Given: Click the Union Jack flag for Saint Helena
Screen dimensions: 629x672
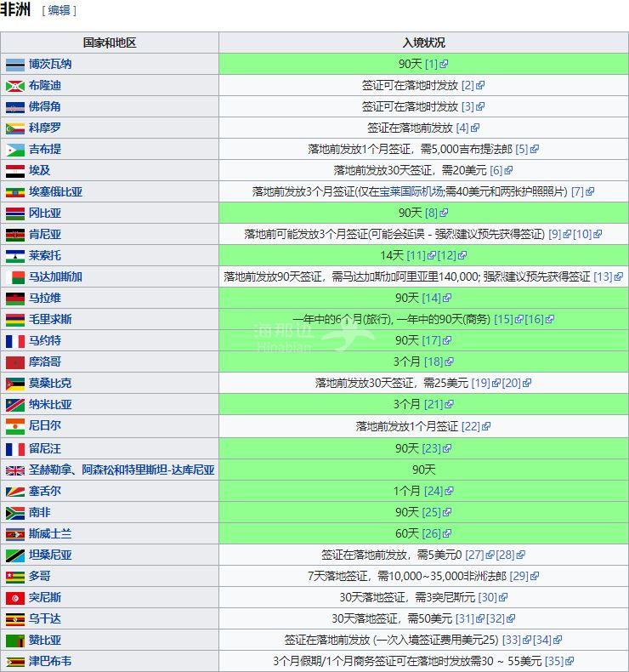Looking at the screenshot, I should (14, 470).
